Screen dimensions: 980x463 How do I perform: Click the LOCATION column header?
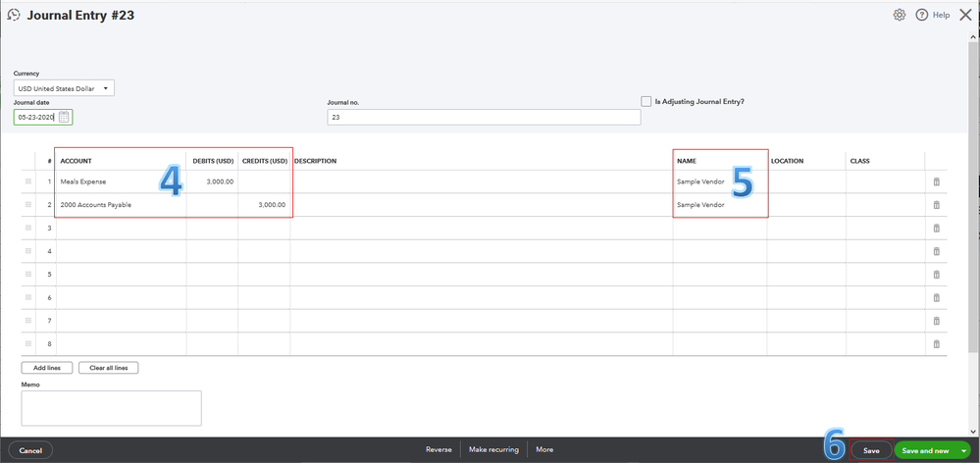click(x=788, y=161)
